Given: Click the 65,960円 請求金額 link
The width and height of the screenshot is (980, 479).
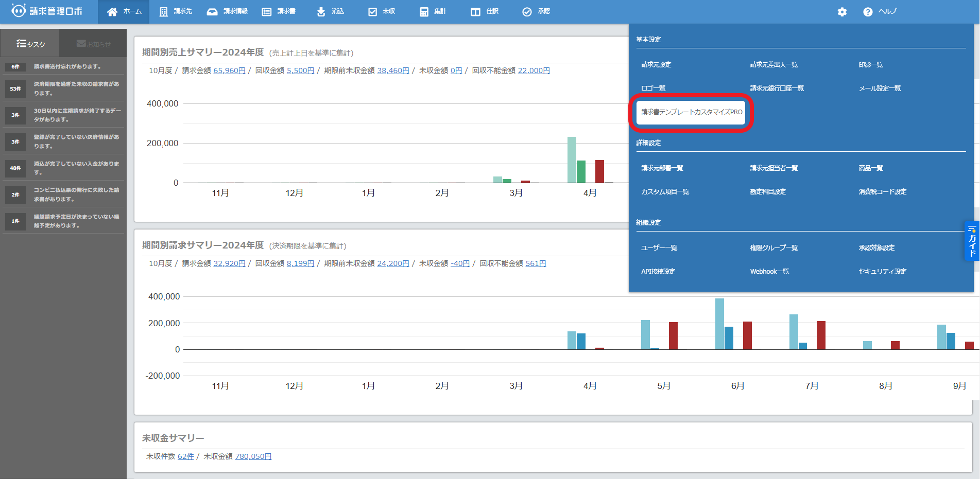Looking at the screenshot, I should point(229,70).
